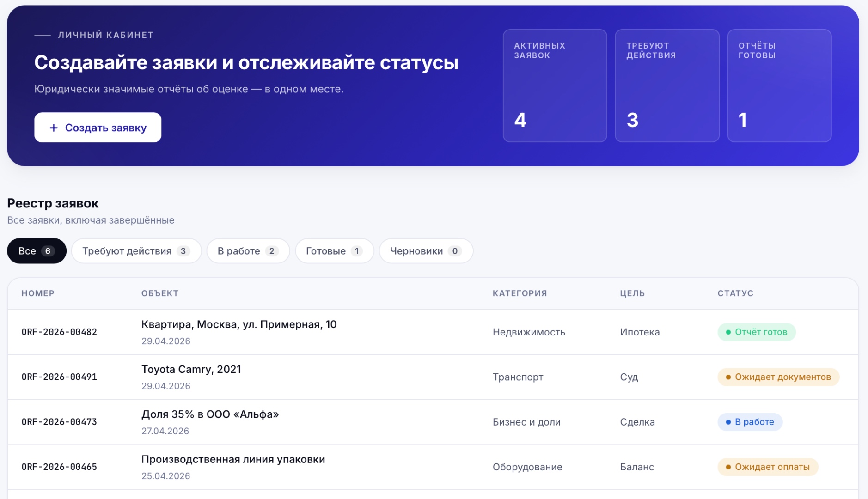This screenshot has width=868, height=499.
Task: Click the date 27.04.2026
Action: coord(165,431)
